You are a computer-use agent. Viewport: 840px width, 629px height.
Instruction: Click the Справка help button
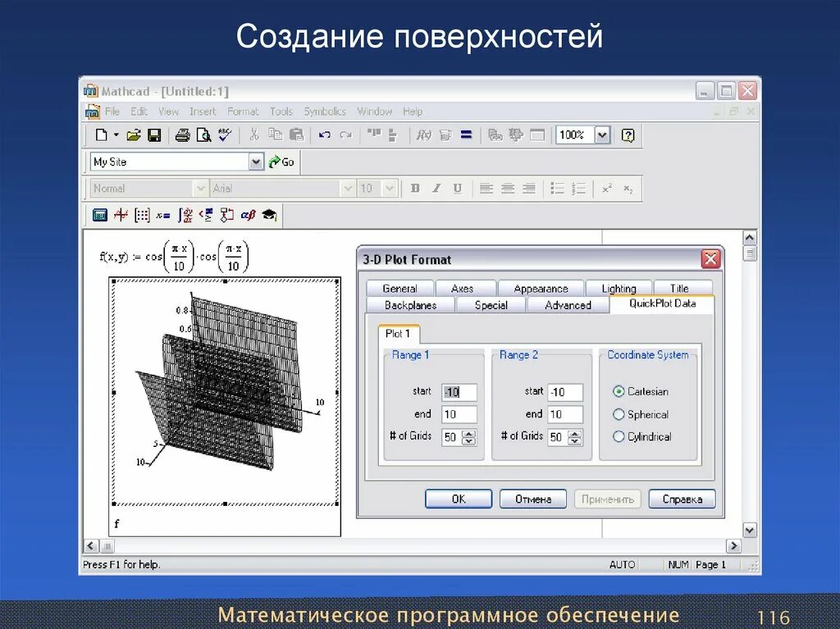682,499
